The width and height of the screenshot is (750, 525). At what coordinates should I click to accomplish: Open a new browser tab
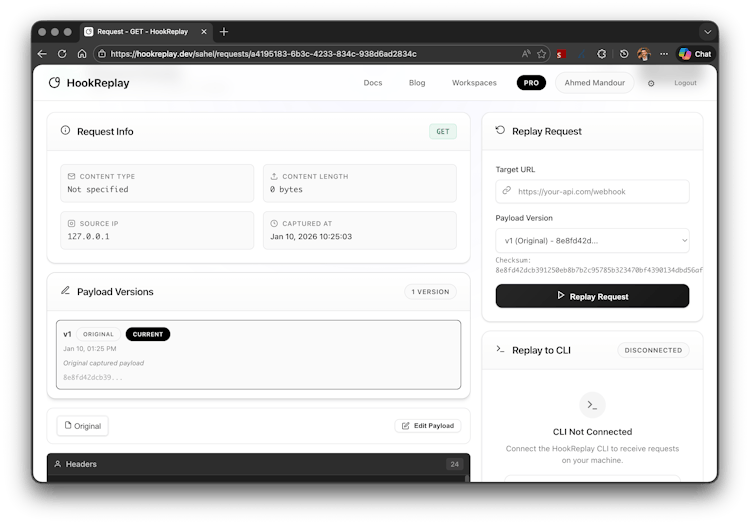224,32
